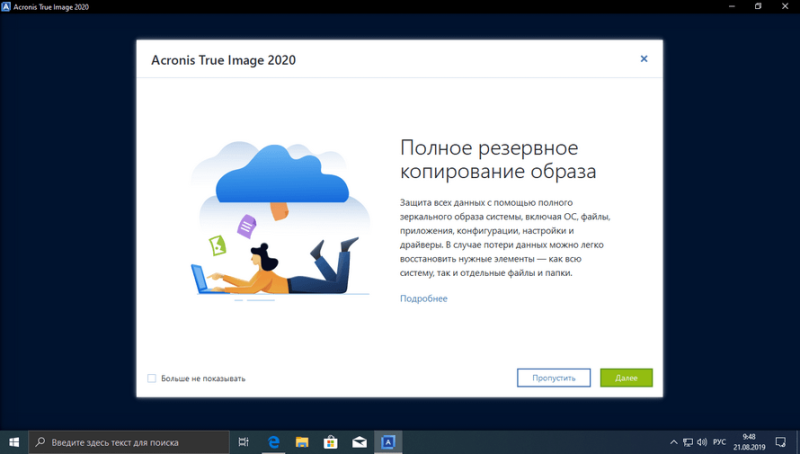
Task: Switch the 'РУС' input language indicator
Action: point(719,442)
